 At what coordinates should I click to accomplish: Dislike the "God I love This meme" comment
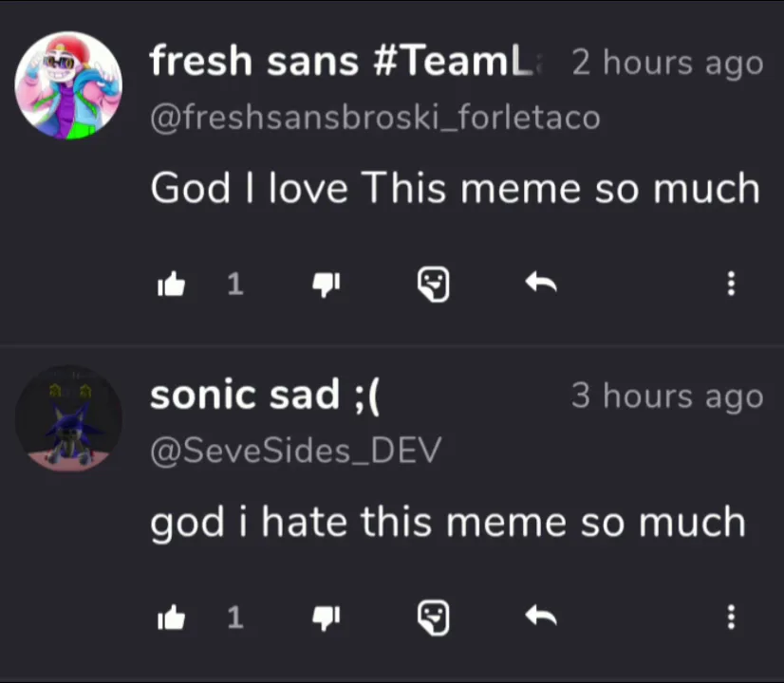(326, 284)
